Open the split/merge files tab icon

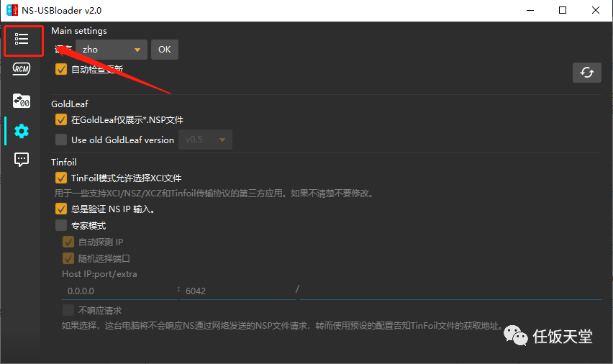coord(22,101)
